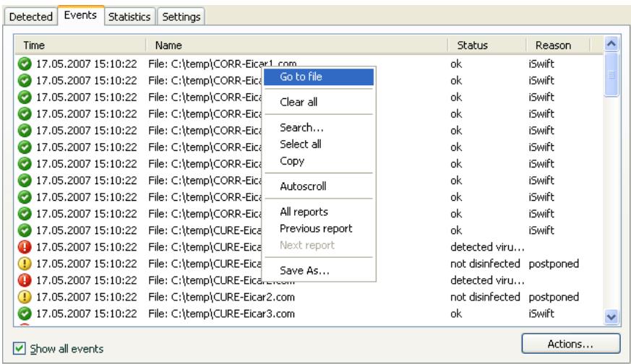Sort events by the Reason column header
The width and height of the screenshot is (631, 364).
click(558, 45)
